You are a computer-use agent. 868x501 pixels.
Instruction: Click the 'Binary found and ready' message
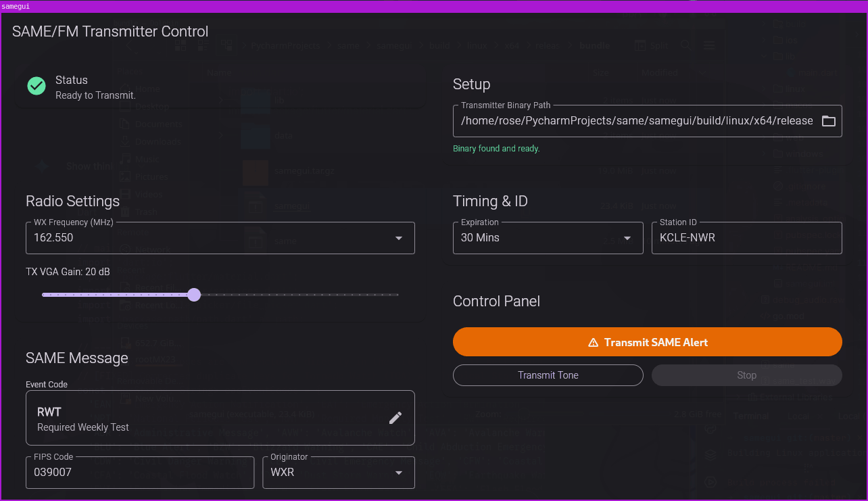tap(496, 149)
